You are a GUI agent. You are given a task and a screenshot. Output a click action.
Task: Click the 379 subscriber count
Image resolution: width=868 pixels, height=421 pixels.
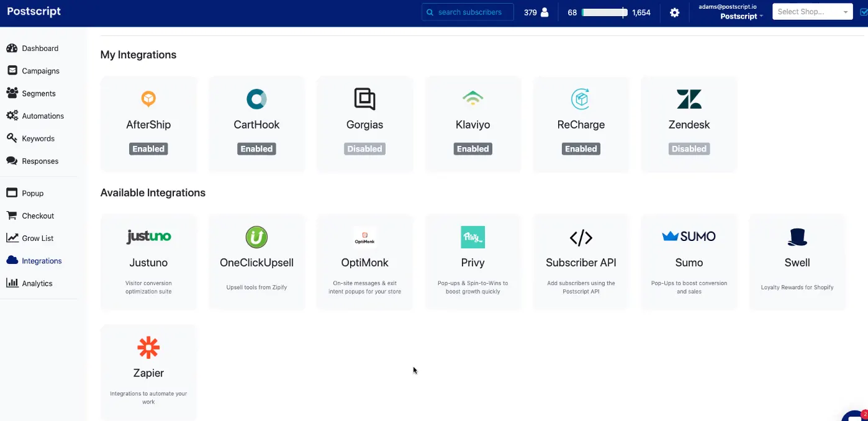[x=530, y=12]
